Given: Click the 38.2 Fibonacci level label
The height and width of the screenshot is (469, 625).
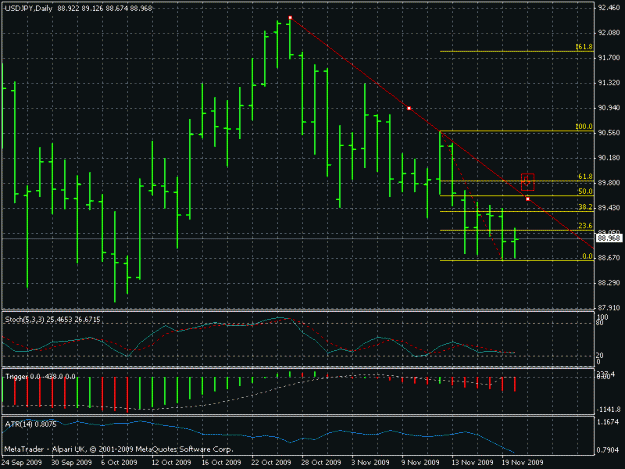Looking at the screenshot, I should pyautogui.click(x=585, y=207).
